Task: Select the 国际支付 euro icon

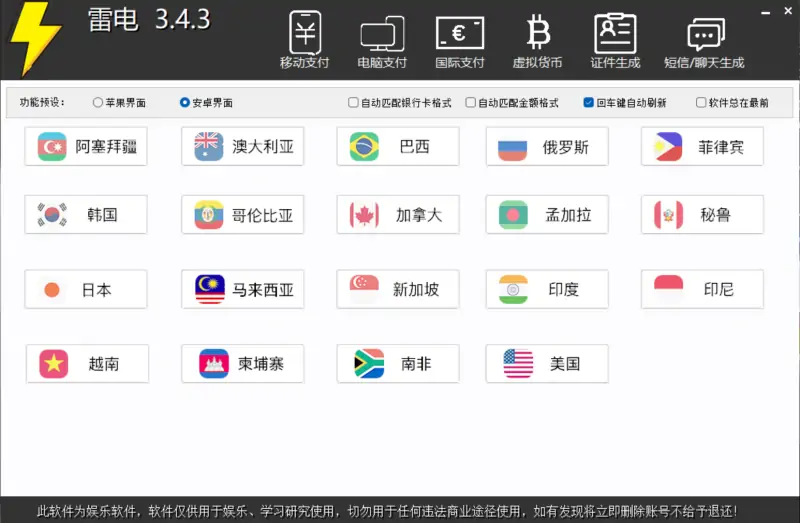Action: (459, 34)
